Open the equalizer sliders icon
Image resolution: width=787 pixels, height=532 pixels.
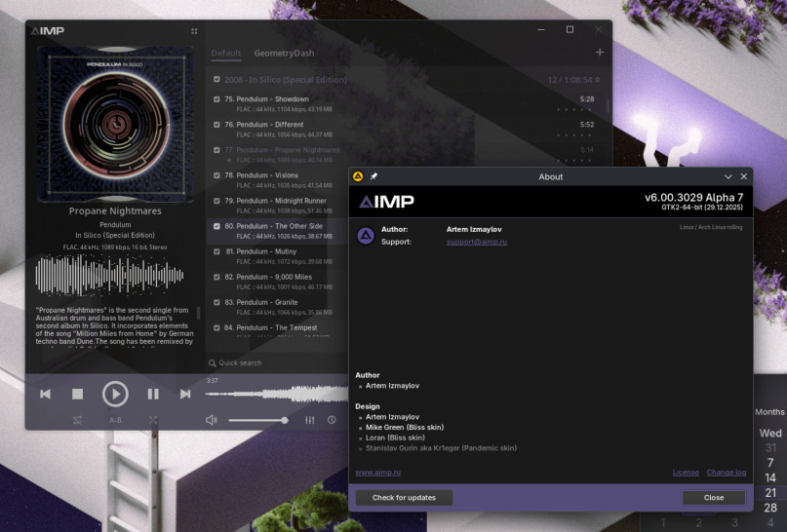pos(310,420)
